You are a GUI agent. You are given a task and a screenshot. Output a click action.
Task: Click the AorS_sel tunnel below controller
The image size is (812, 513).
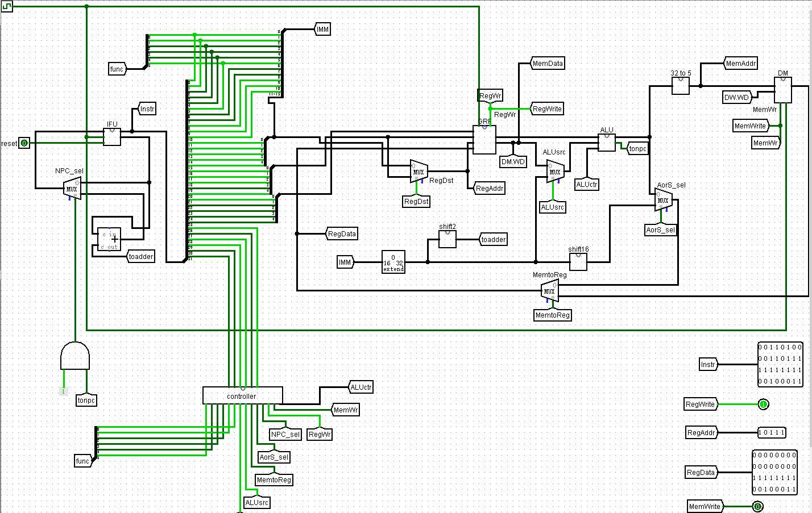coord(274,457)
